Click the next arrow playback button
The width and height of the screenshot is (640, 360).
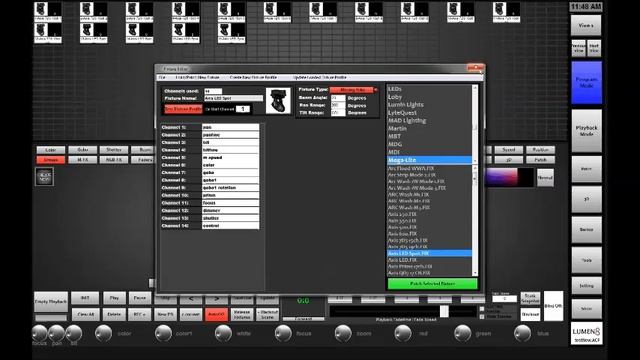[x=216, y=299]
